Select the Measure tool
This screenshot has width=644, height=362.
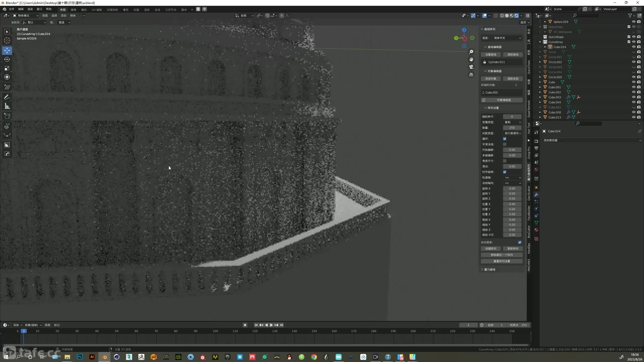click(x=7, y=106)
